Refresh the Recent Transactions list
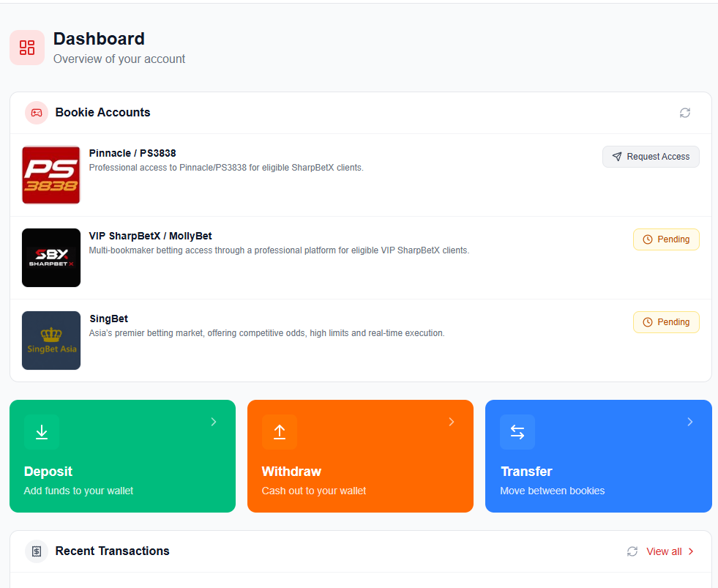718x588 pixels. [x=632, y=551]
